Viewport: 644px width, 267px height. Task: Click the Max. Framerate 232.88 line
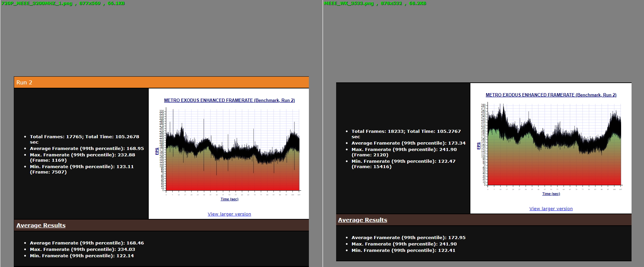click(x=82, y=157)
